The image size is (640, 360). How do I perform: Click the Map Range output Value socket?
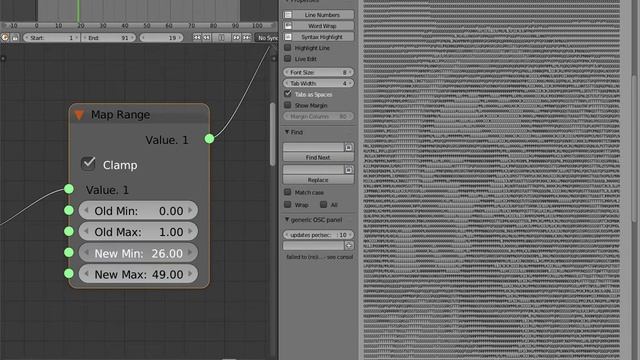209,139
